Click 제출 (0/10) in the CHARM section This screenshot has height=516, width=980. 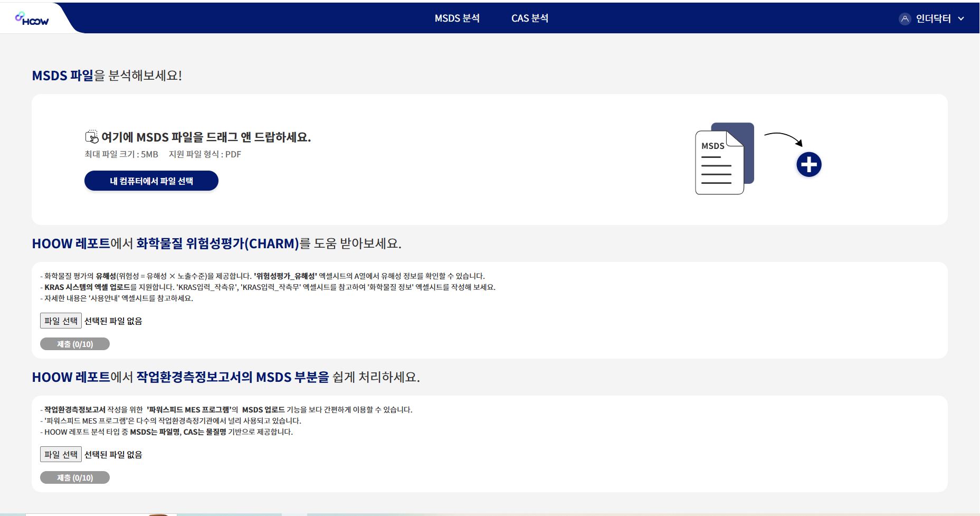point(74,344)
